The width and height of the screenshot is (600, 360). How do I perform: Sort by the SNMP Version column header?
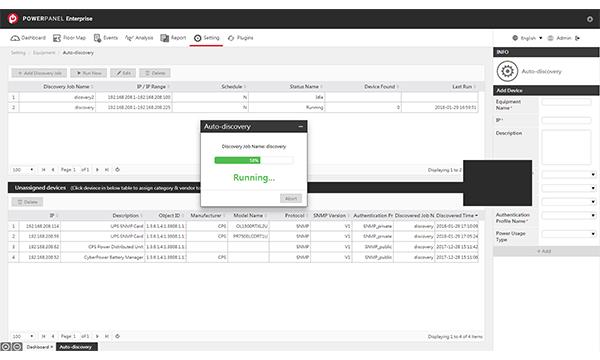click(331, 216)
